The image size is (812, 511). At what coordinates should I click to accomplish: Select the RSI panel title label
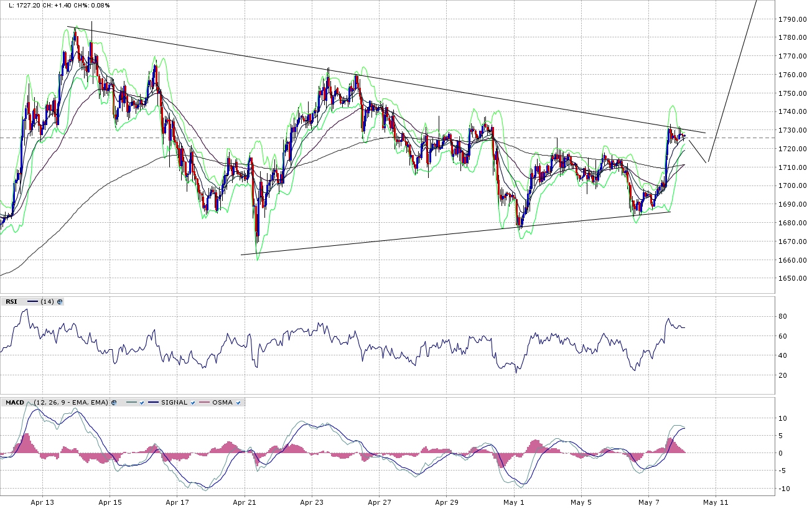[11, 302]
